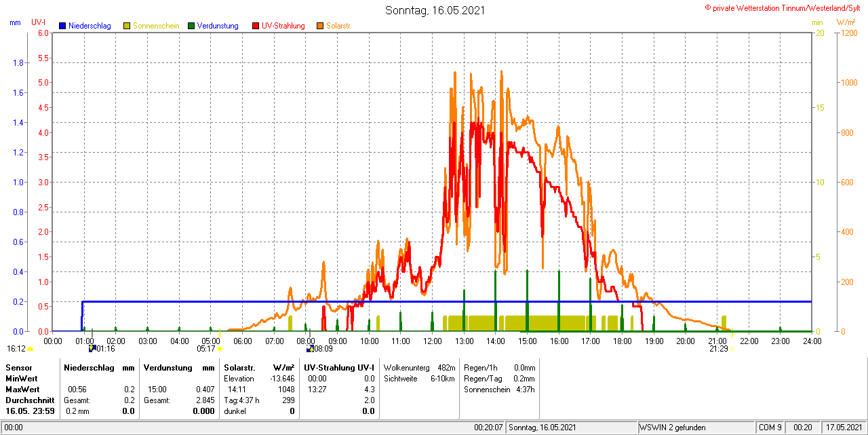Click the 00:00 entry in status bar
868x435 pixels.
point(14,428)
